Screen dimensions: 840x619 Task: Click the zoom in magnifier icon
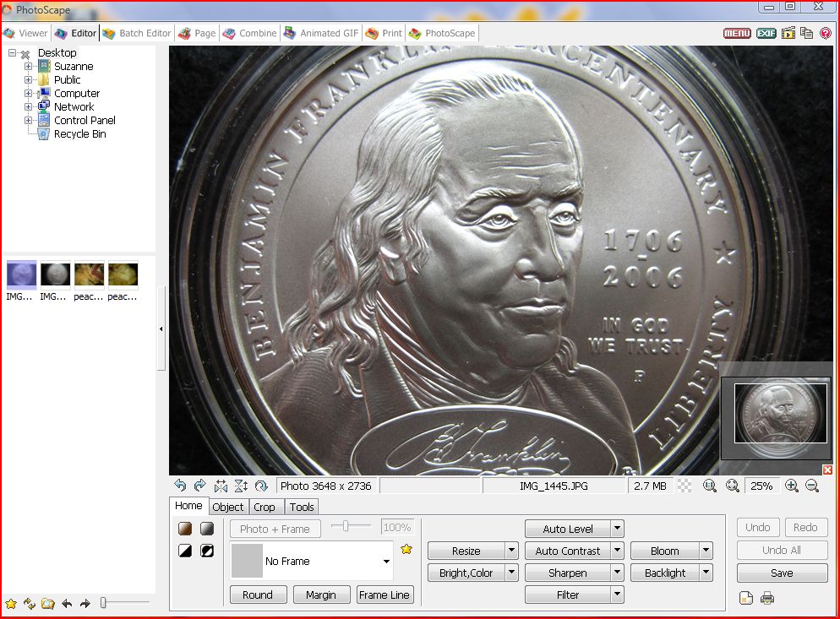[792, 486]
